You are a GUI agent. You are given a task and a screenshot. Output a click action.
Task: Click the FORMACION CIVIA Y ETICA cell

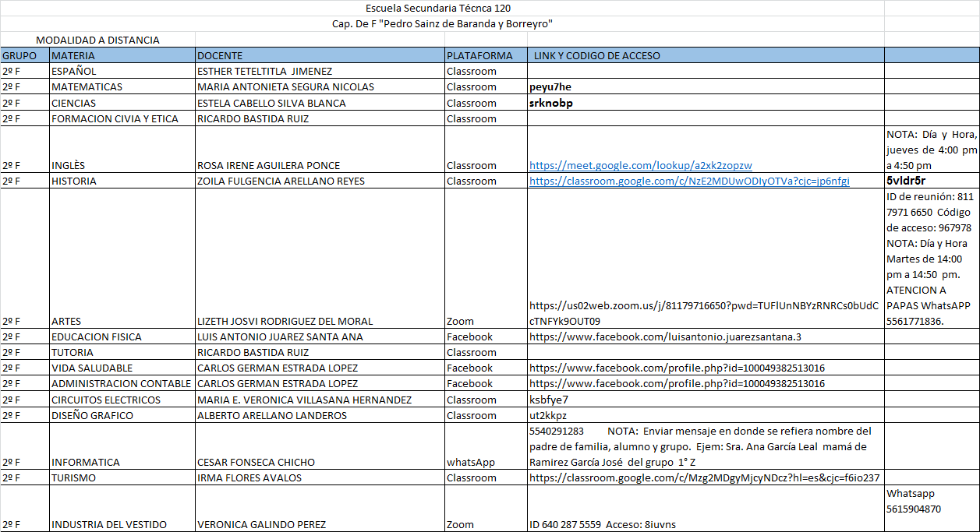coord(122,118)
